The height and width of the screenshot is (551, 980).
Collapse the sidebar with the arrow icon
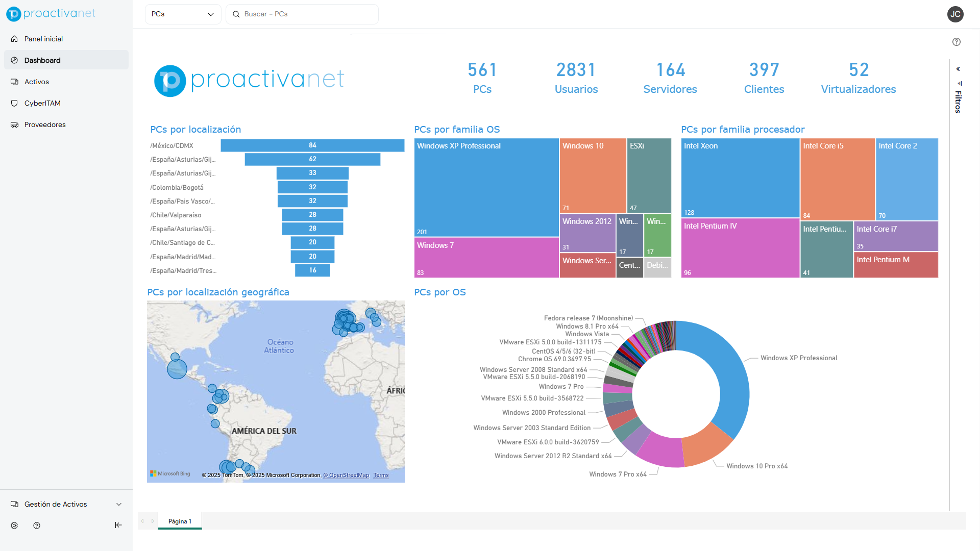[x=118, y=525]
